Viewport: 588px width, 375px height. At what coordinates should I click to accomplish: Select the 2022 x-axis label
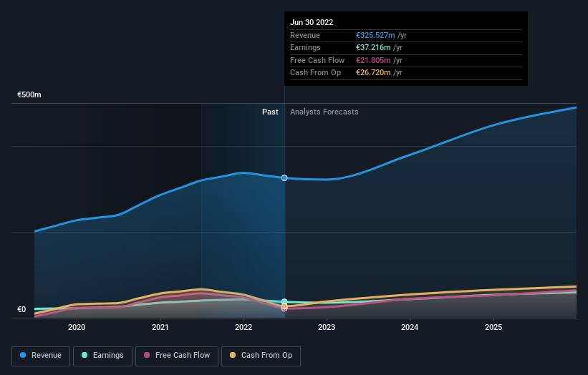pos(244,327)
